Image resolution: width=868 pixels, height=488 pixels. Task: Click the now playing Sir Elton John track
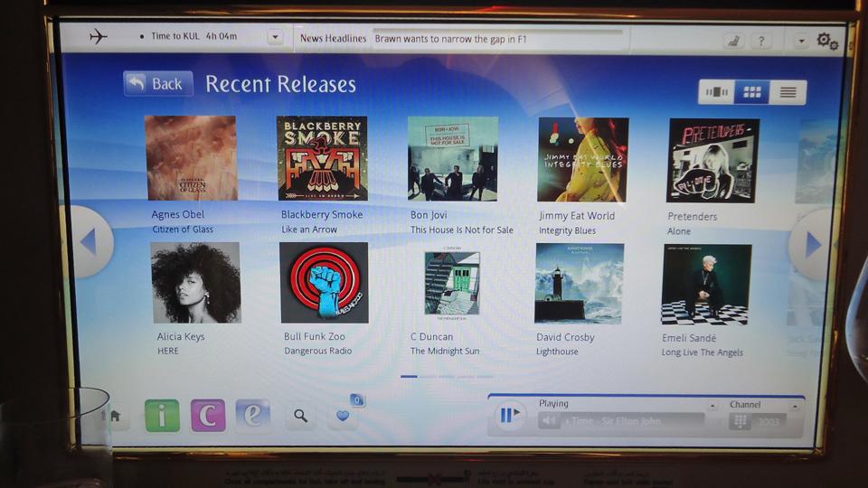coord(621,422)
